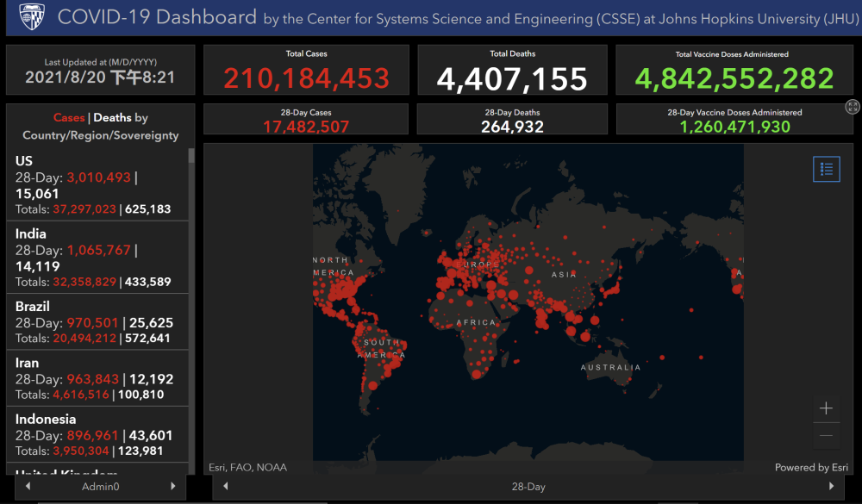Toggle list to Deaths sorting
This screenshot has height=504, width=862.
pos(112,118)
